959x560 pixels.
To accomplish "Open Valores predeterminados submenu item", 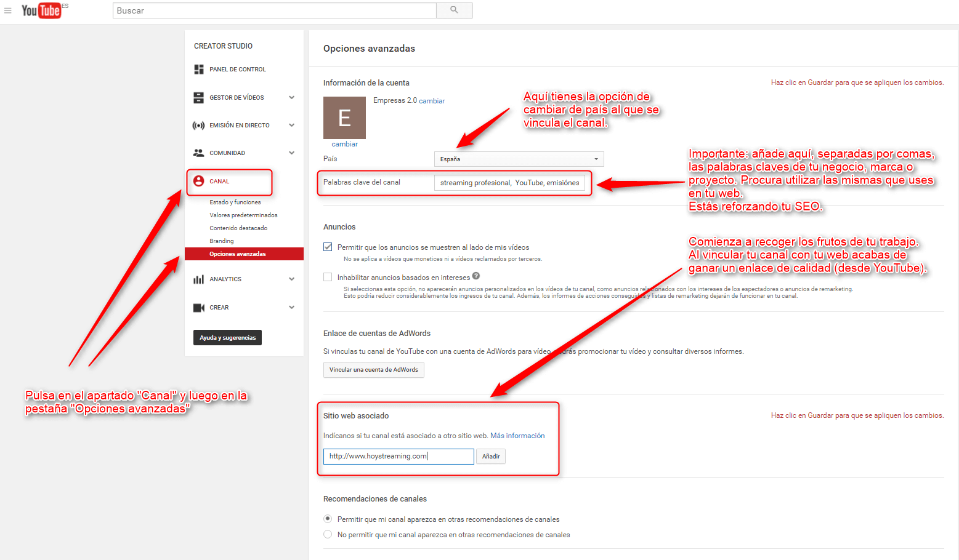I will [243, 215].
